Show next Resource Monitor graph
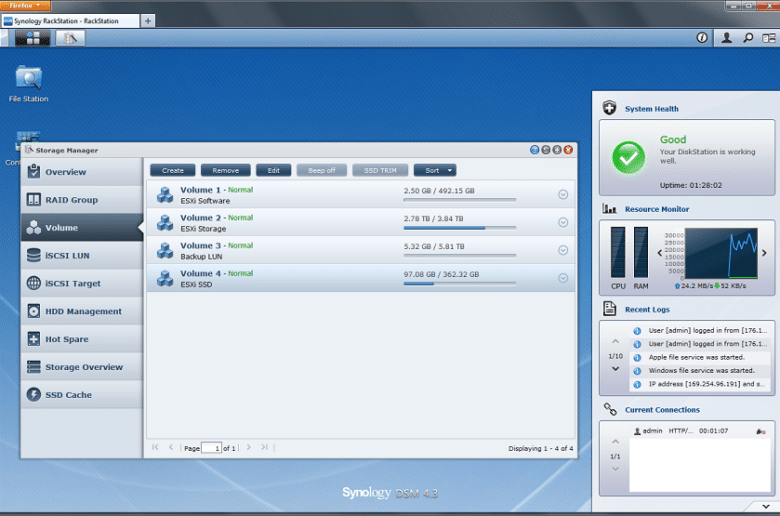This screenshot has width=780, height=516. 764,253
